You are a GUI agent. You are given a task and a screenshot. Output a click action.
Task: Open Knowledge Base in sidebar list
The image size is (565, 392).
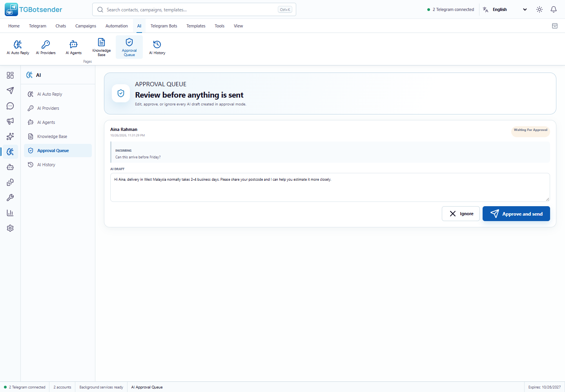point(58,136)
